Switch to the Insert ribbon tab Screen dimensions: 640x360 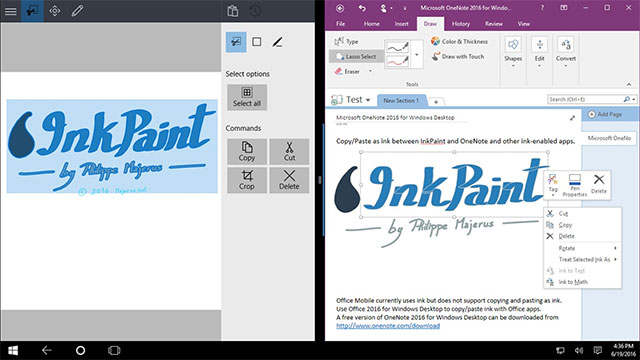[401, 24]
